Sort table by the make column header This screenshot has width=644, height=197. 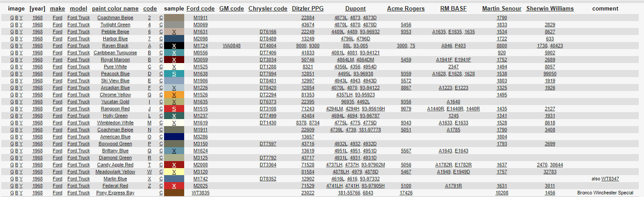tap(57, 9)
